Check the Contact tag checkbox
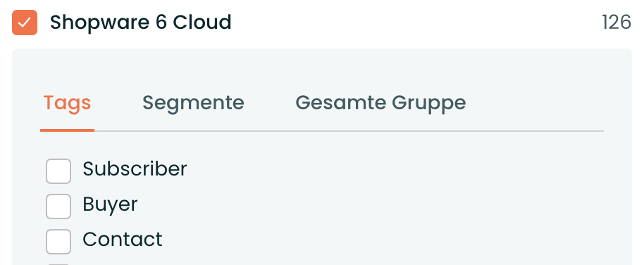The image size is (644, 265). coord(58,242)
